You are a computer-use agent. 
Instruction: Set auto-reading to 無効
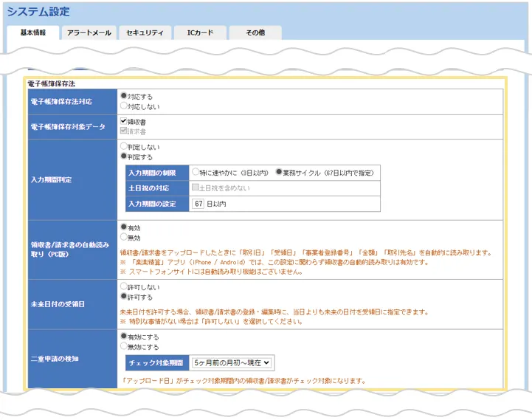pos(124,238)
